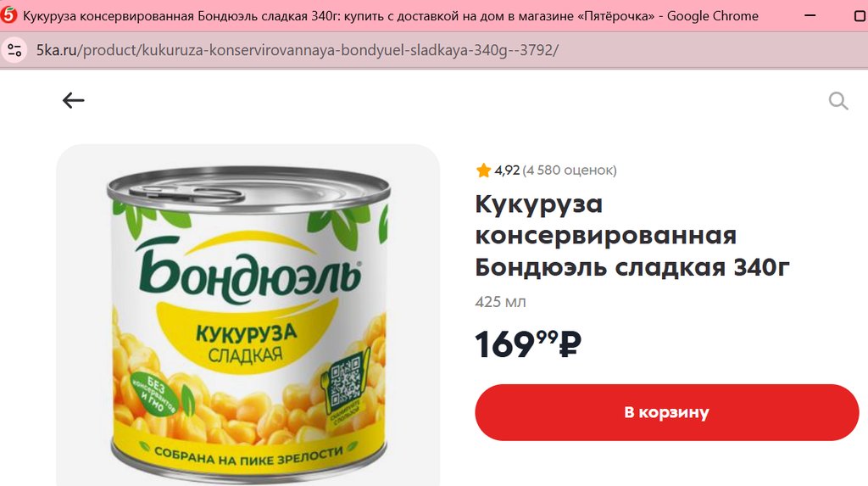Viewport: 868px width, 486px height.
Task: View site information icon in address bar
Action: 14,50
